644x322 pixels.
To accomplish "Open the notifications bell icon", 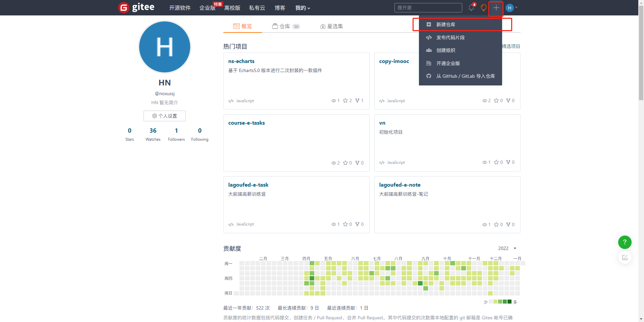I will tap(471, 8).
